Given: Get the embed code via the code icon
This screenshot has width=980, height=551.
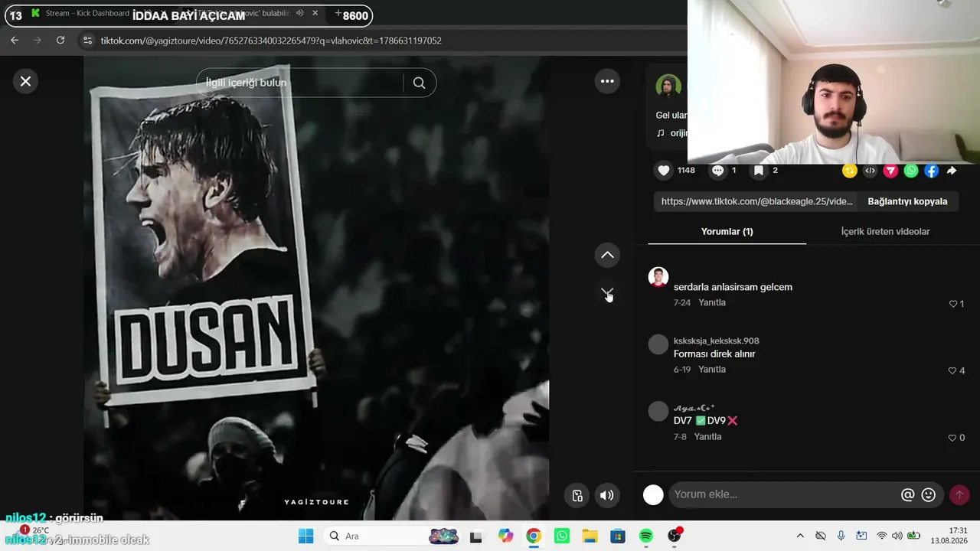Looking at the screenshot, I should click(x=870, y=171).
